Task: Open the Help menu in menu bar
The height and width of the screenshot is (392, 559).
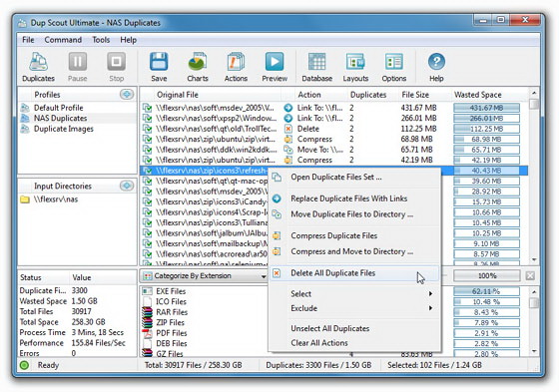Action: point(128,40)
